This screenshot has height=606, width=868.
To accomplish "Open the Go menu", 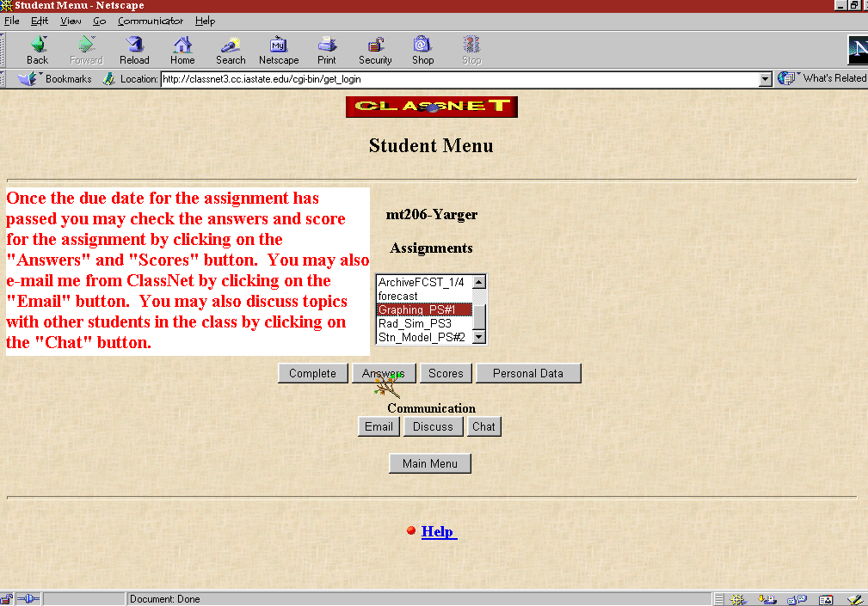I will (x=100, y=21).
